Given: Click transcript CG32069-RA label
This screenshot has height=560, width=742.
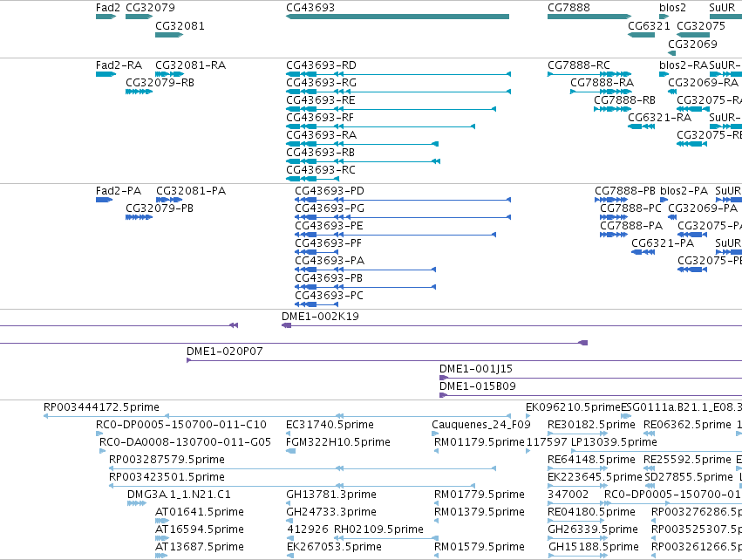Looking at the screenshot, I should tap(703, 83).
